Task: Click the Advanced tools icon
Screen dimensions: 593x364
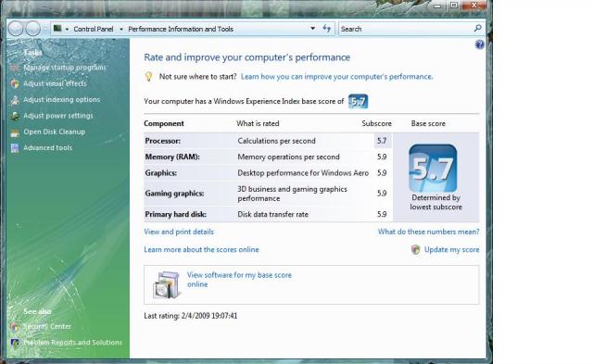Action: tap(15, 148)
